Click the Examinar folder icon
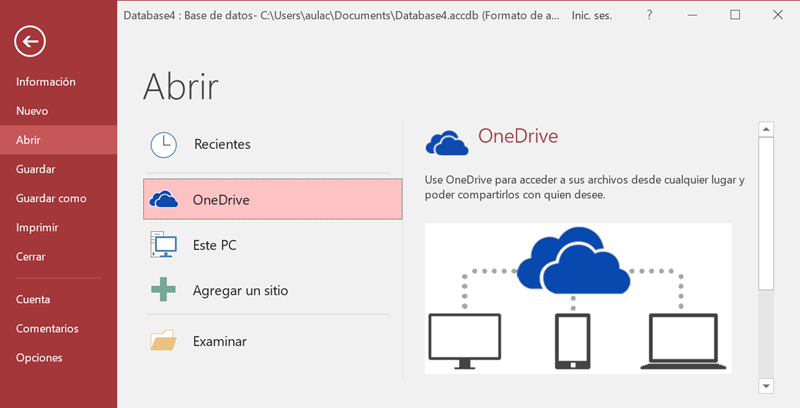 click(163, 340)
